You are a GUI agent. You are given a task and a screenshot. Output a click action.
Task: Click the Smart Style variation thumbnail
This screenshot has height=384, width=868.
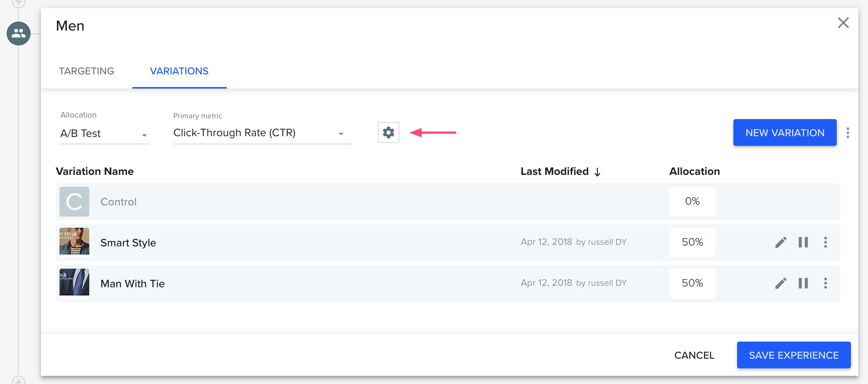74,242
